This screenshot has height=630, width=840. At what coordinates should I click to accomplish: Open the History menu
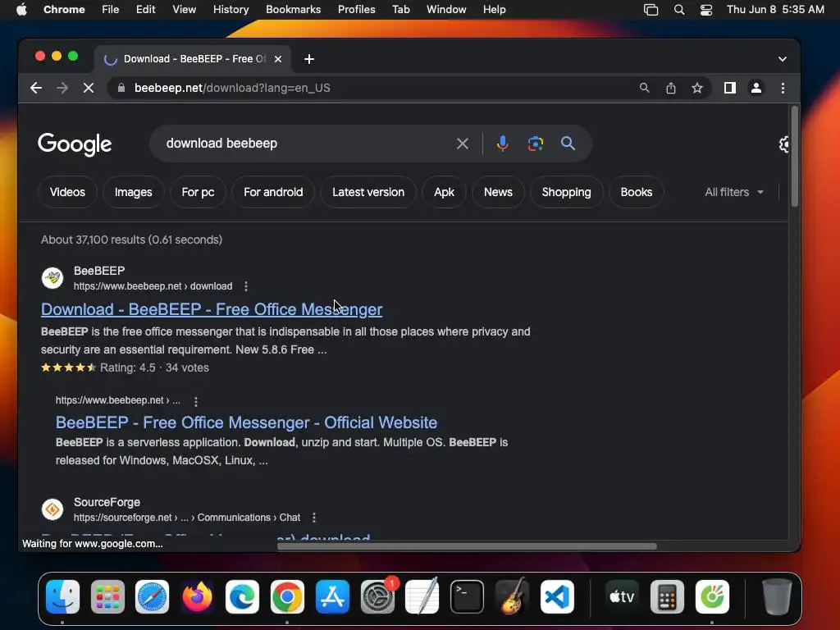231,10
